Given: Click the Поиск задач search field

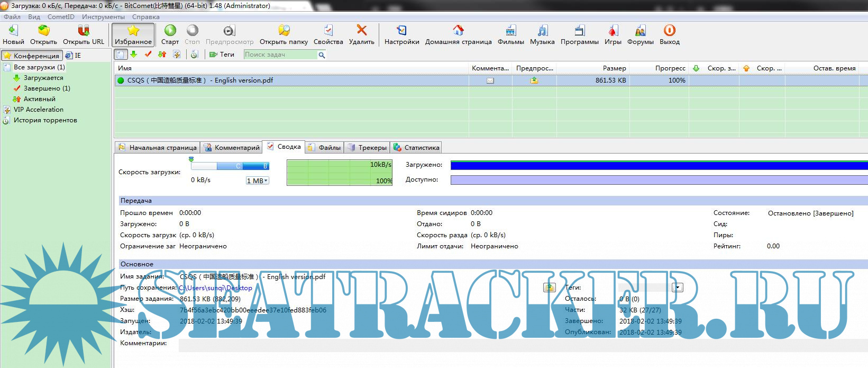Looking at the screenshot, I should tap(280, 55).
